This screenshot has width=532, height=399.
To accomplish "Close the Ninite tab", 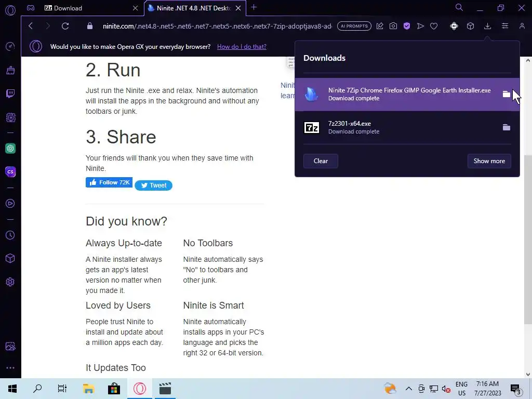I will 238,8.
